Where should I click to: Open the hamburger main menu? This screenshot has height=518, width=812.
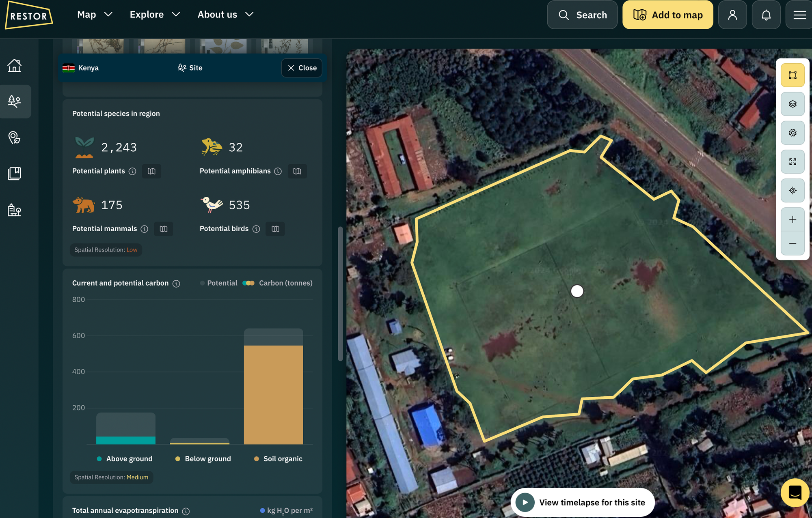click(x=799, y=15)
